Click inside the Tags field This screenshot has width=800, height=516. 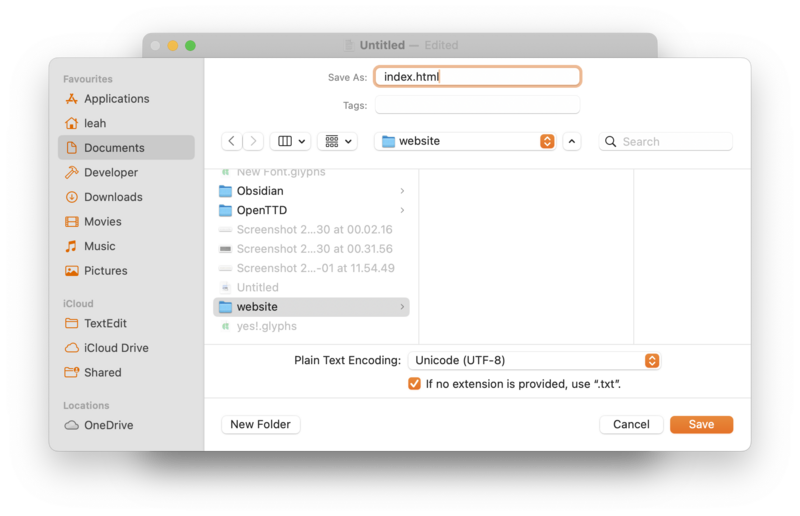coord(477,105)
